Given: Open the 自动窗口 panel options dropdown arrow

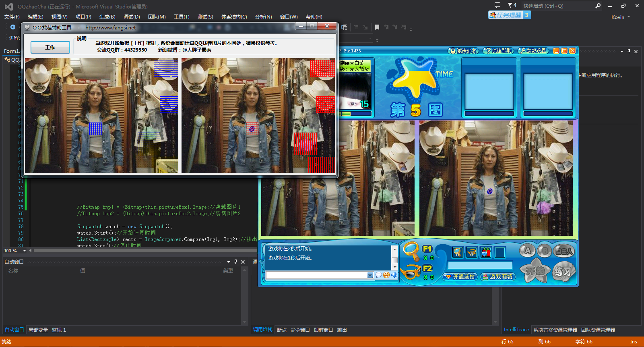Looking at the screenshot, I should click(229, 262).
